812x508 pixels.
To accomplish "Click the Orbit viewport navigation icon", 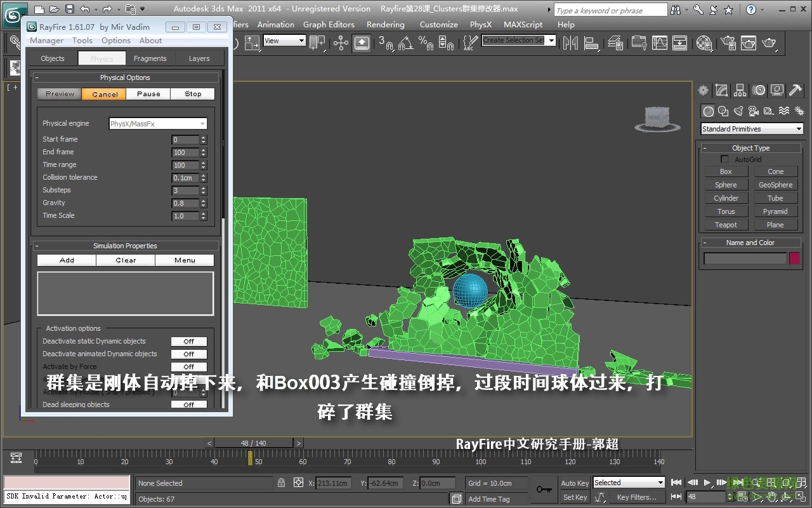I will pyautogui.click(x=786, y=497).
